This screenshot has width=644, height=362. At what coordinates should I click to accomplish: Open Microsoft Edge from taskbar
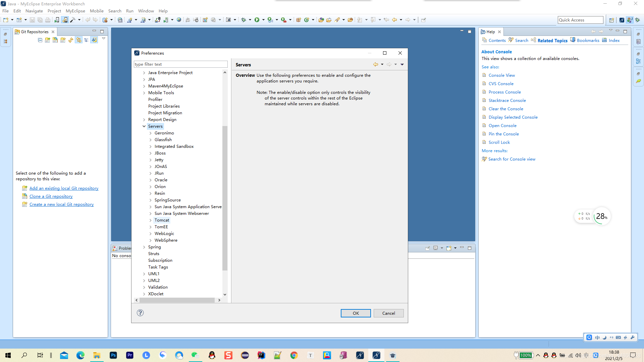click(x=80, y=355)
